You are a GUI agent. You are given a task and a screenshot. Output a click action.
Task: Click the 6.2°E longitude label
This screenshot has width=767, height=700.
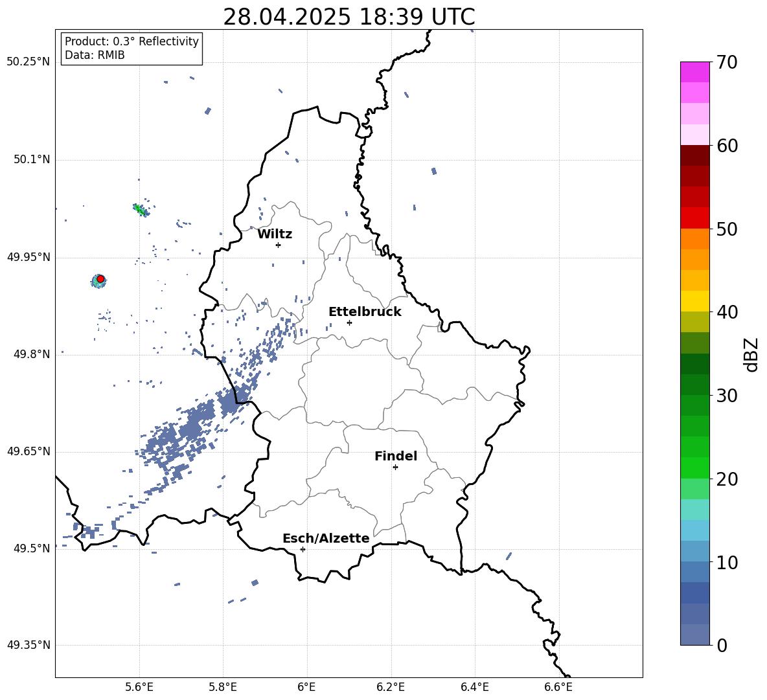(391, 687)
